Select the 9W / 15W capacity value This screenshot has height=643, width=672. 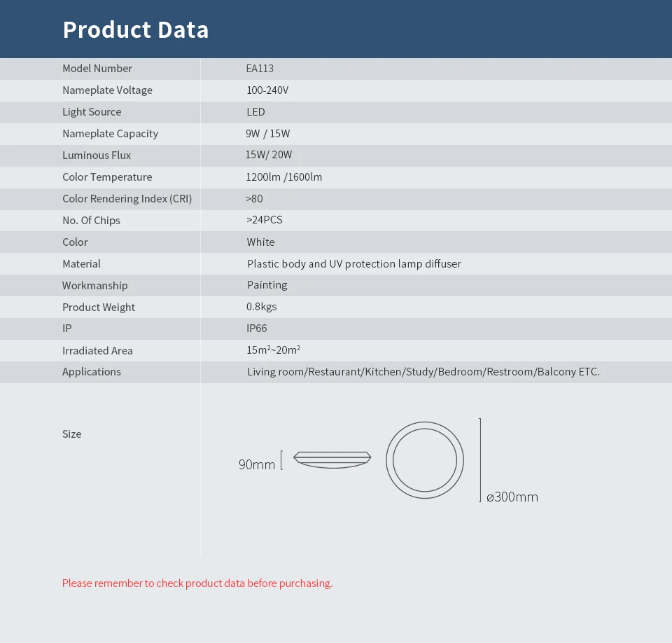(x=268, y=133)
